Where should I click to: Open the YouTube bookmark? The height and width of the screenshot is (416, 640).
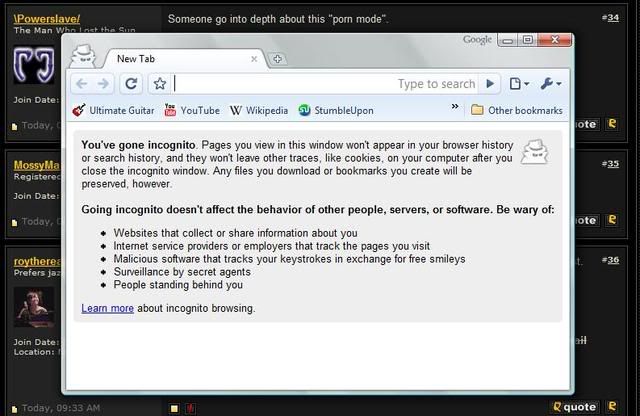(192, 110)
